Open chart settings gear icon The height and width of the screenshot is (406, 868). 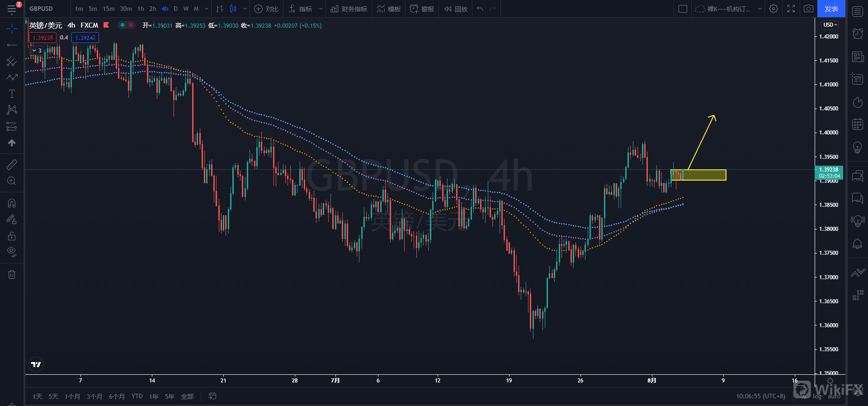click(774, 9)
